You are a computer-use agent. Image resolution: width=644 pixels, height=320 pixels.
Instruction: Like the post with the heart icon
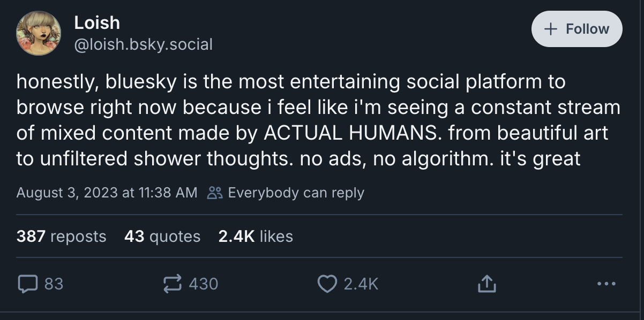(326, 284)
